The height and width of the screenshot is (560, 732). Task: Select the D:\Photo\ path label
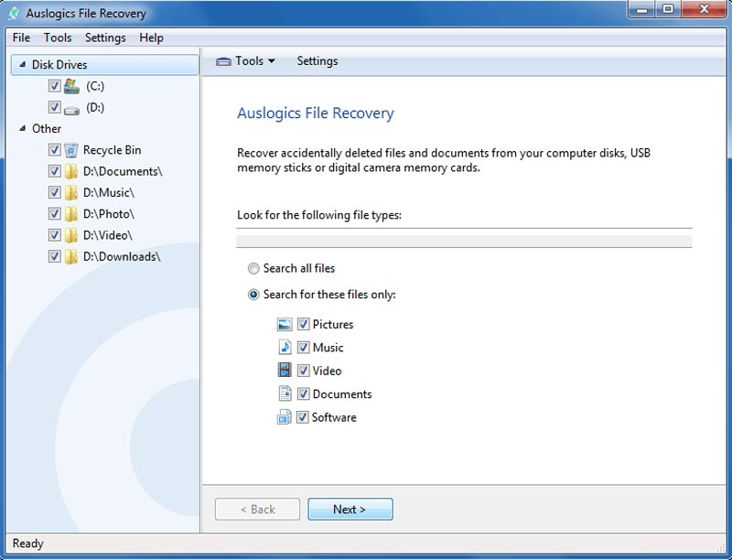[x=109, y=214]
